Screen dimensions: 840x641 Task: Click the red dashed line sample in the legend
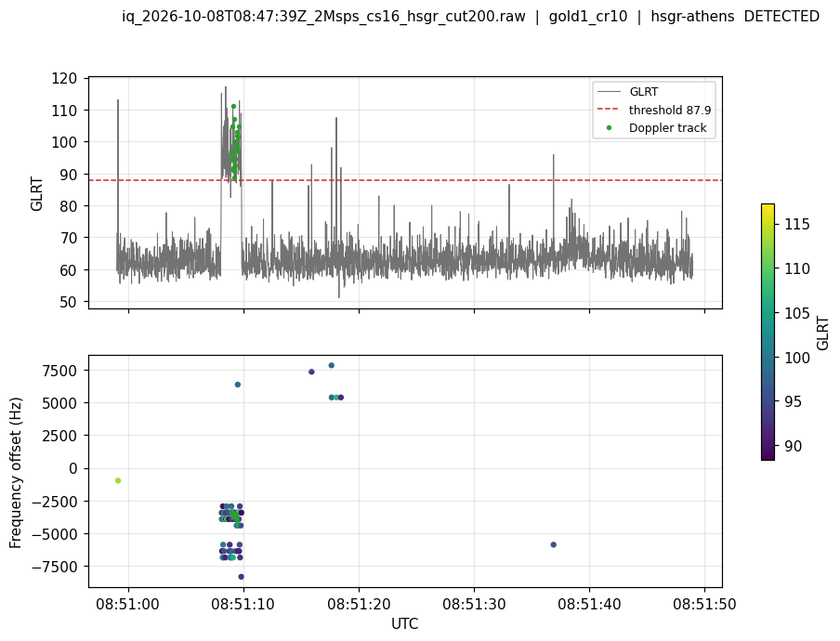[x=609, y=110]
